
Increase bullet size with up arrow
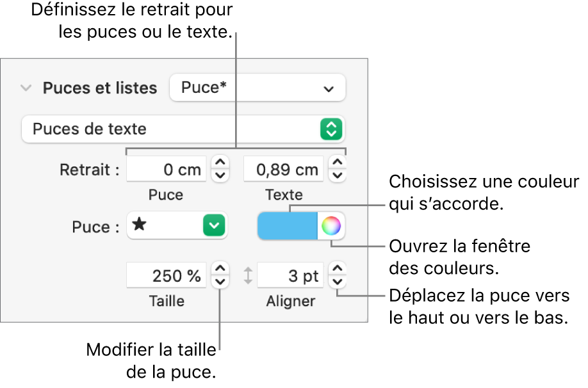click(x=220, y=270)
